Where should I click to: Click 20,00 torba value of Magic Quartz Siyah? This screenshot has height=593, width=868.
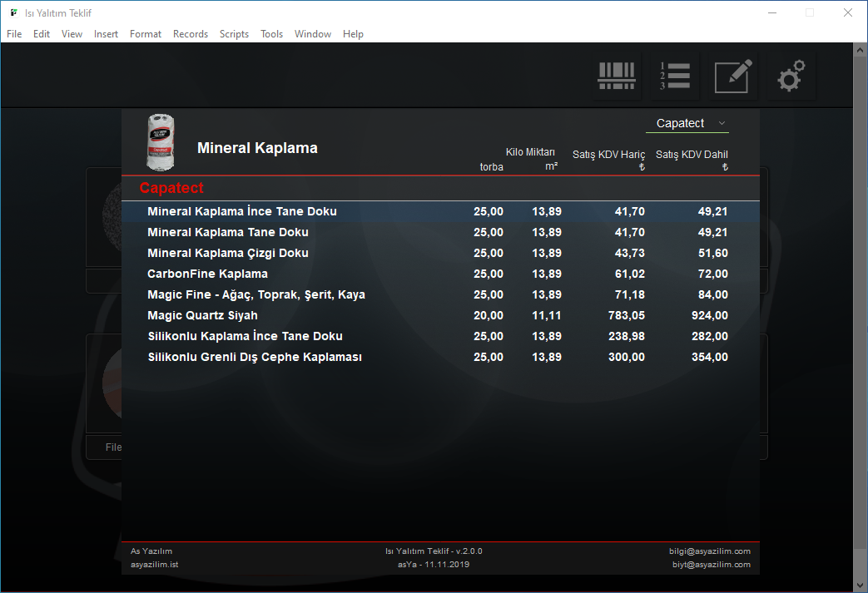(x=489, y=315)
